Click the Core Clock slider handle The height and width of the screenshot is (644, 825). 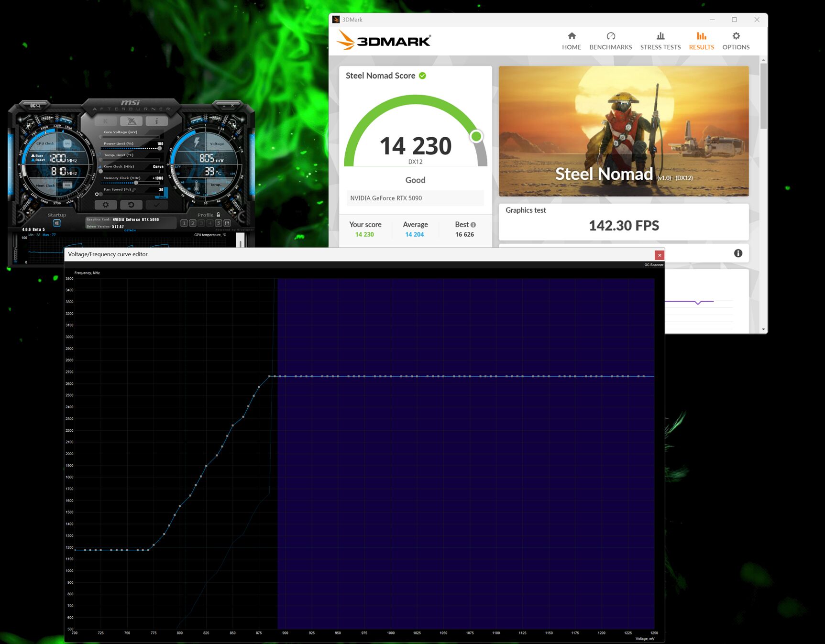click(x=101, y=171)
